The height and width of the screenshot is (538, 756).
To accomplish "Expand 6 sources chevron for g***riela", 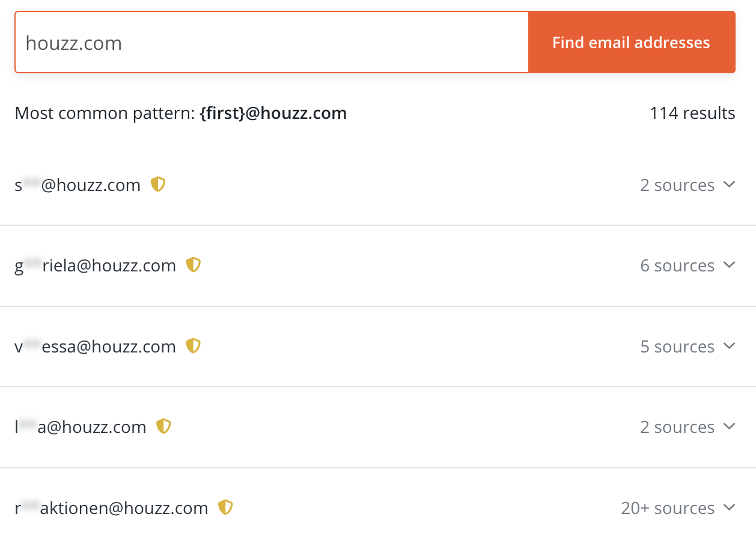I will pyautogui.click(x=730, y=265).
